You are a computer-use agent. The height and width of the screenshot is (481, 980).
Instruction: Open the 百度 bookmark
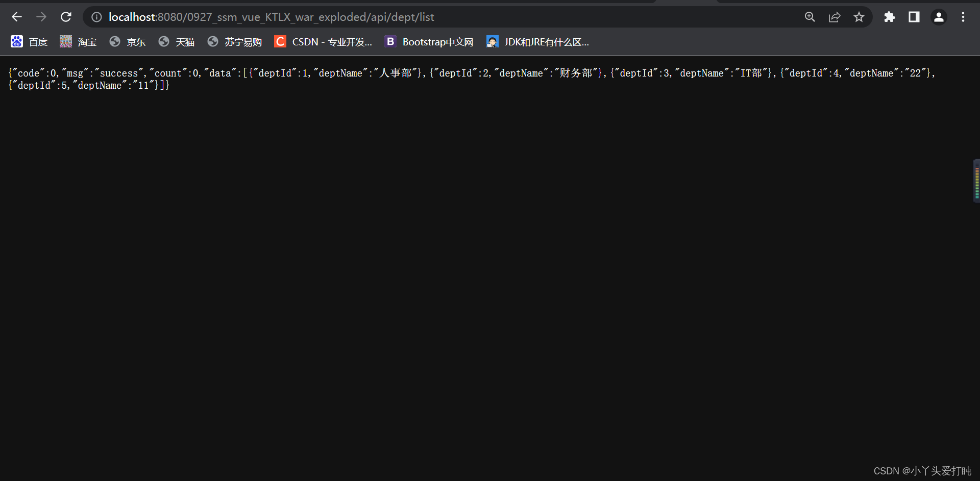coord(29,42)
